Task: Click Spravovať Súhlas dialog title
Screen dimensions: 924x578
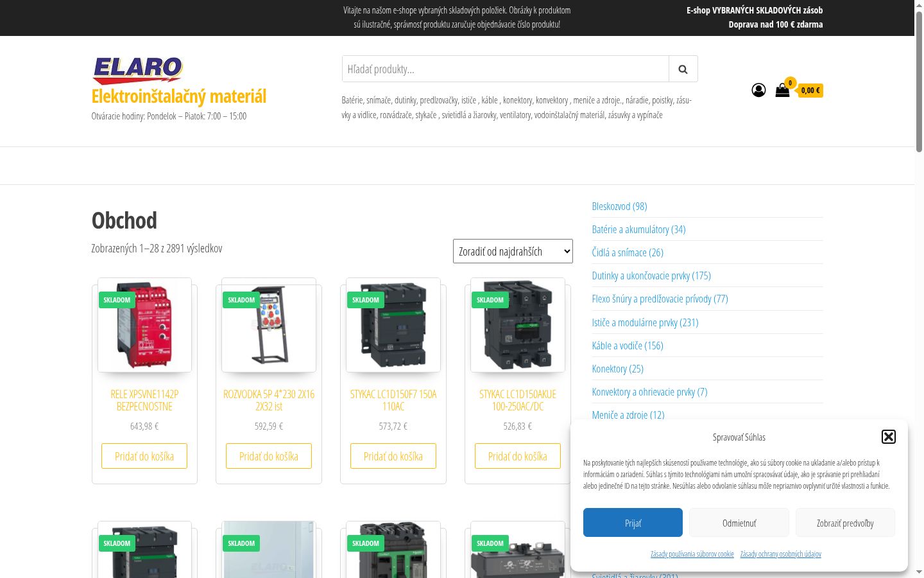Action: (x=739, y=437)
